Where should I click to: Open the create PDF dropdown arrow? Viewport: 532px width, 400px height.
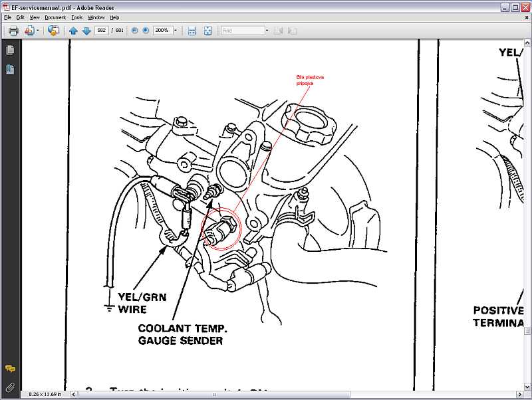tap(37, 31)
